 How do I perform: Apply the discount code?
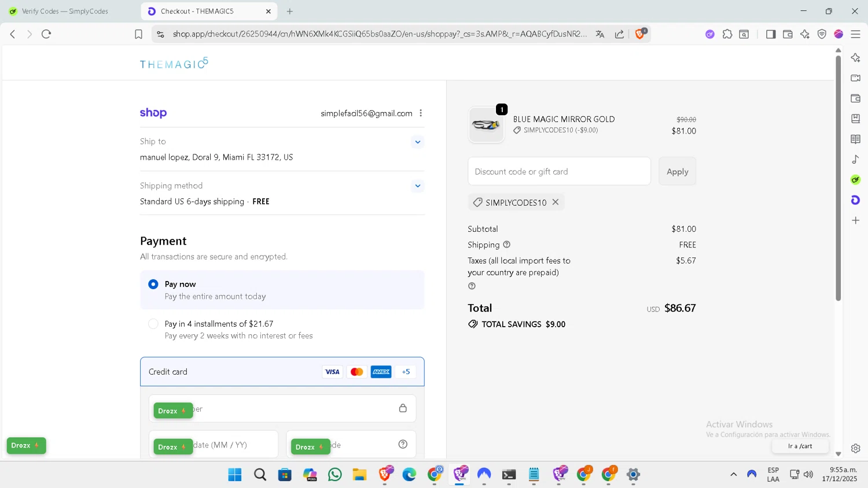pyautogui.click(x=677, y=171)
